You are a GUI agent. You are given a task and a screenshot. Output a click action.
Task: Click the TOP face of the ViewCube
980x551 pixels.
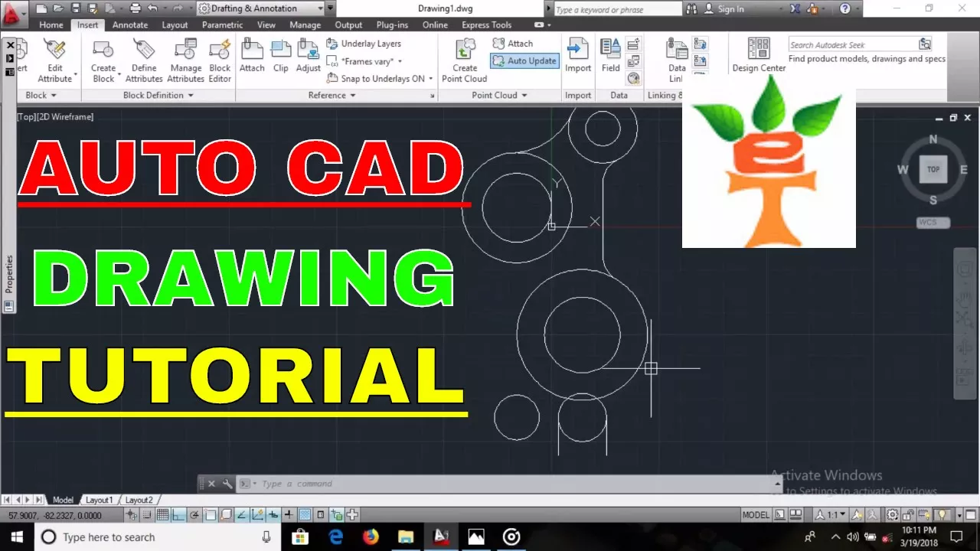click(x=933, y=170)
